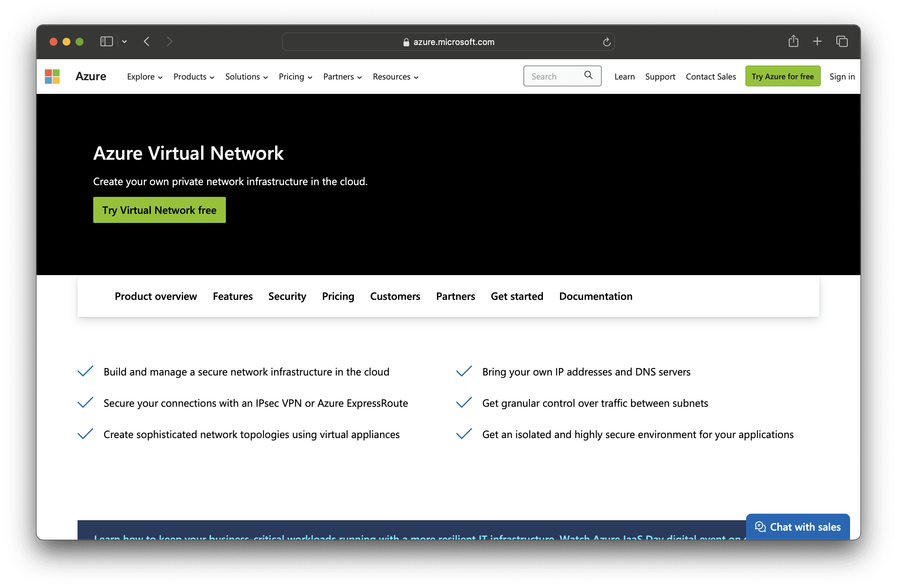
Task: Select the Features tab
Action: pos(232,296)
